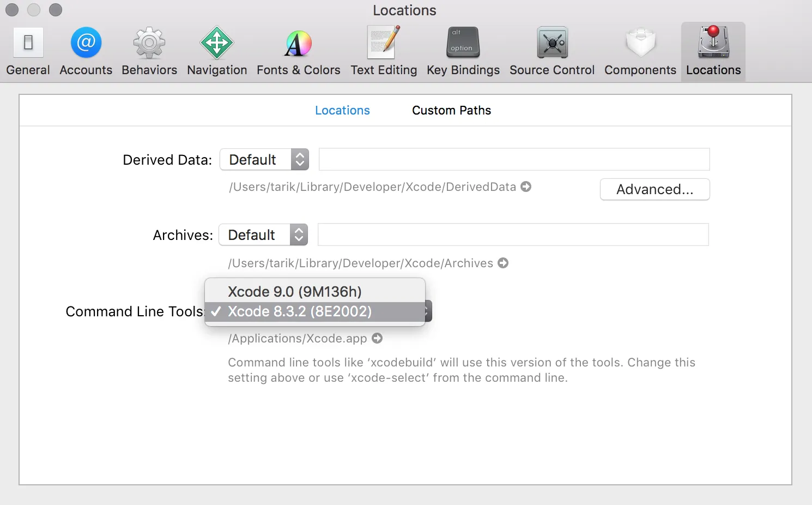Screen dimensions: 812x505
Task: Open the Fonts & Colors preferences pane
Action: click(x=299, y=52)
